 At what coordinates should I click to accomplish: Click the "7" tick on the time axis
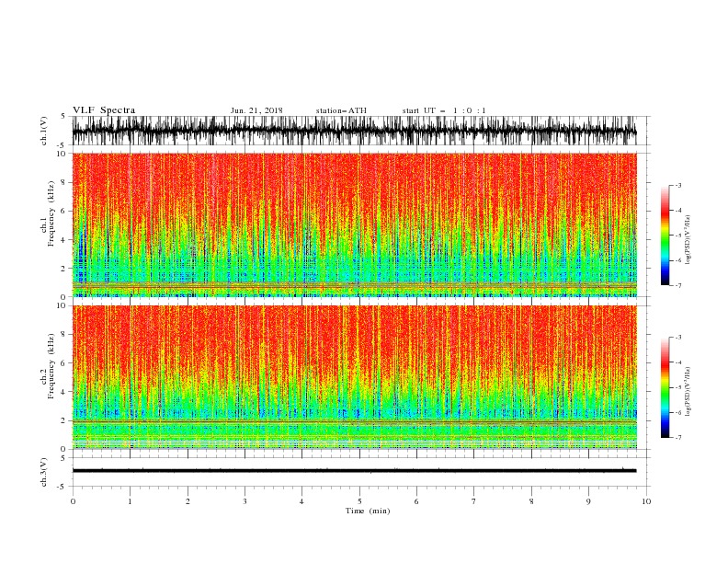pyautogui.click(x=474, y=501)
